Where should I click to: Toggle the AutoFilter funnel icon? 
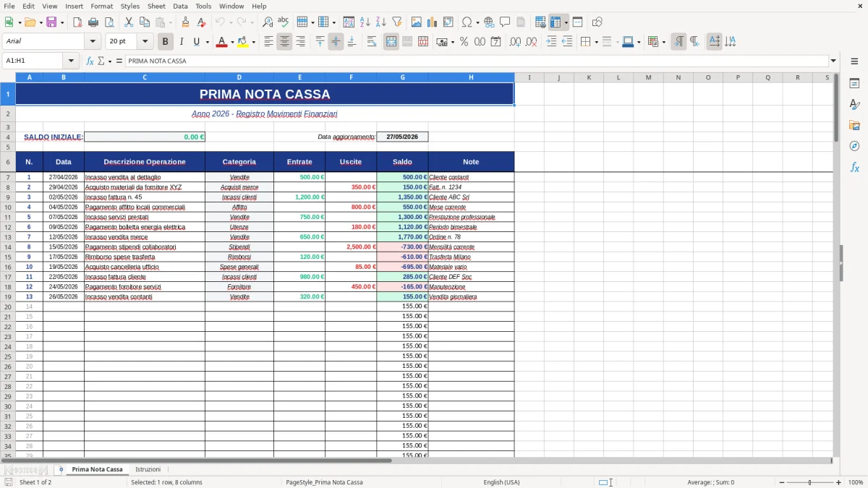397,22
